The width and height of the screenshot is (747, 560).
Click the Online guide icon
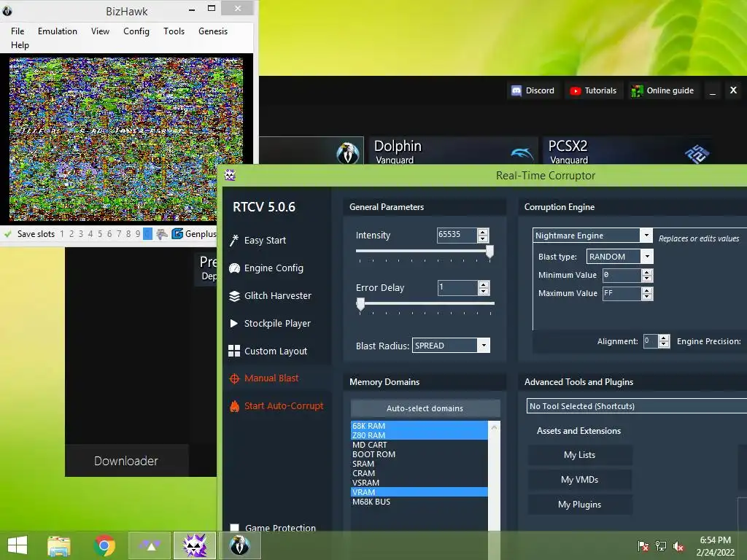(636, 90)
